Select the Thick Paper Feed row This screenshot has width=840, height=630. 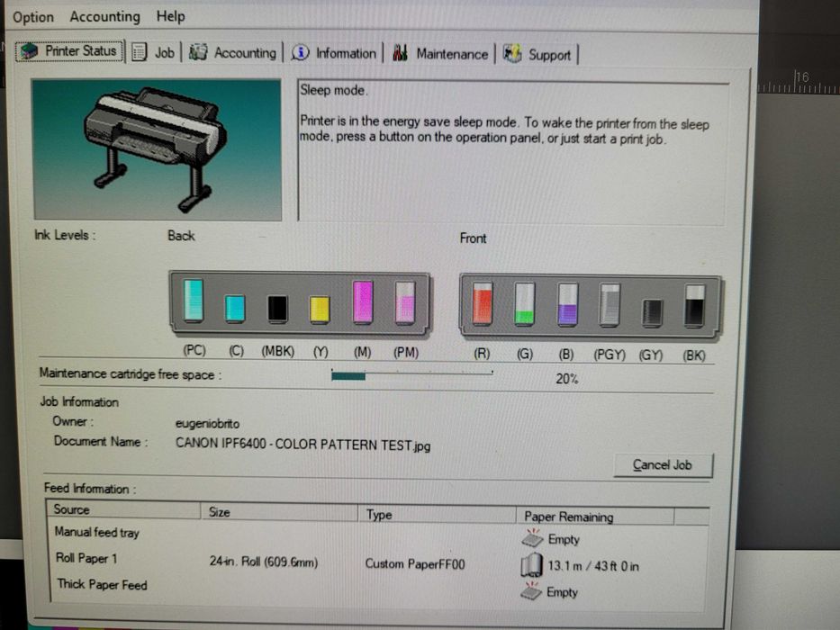click(x=377, y=588)
